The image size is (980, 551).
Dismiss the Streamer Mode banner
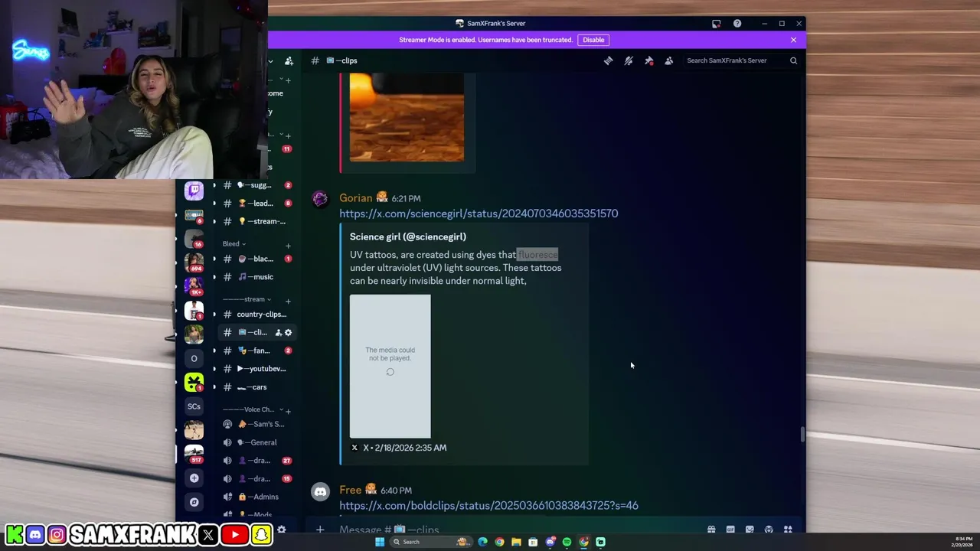coord(793,40)
